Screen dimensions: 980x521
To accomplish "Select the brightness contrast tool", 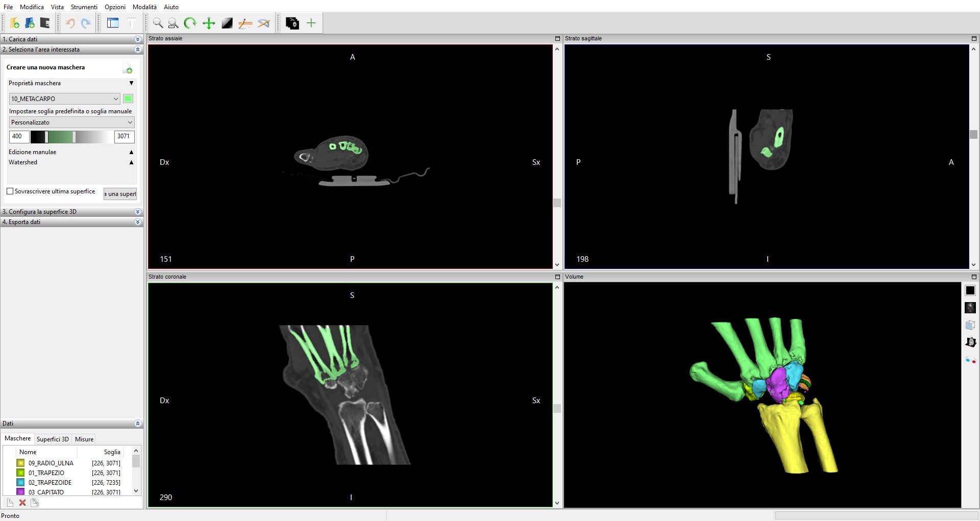I will click(x=227, y=23).
